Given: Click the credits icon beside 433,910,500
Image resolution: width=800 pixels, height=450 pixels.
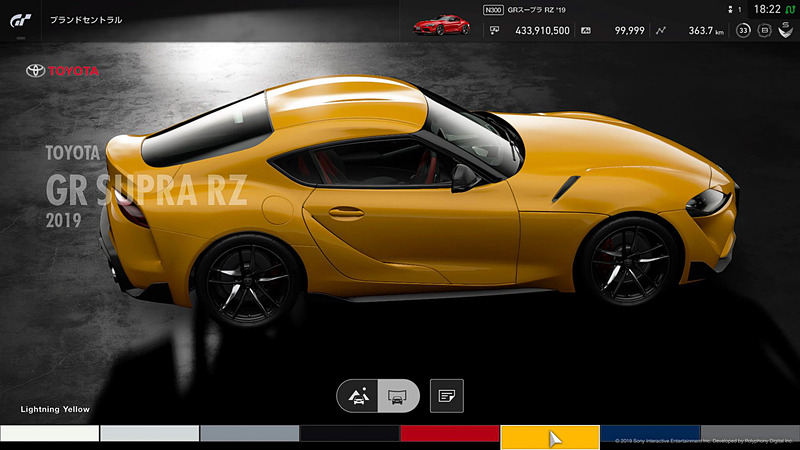Looking at the screenshot, I should pos(494,31).
